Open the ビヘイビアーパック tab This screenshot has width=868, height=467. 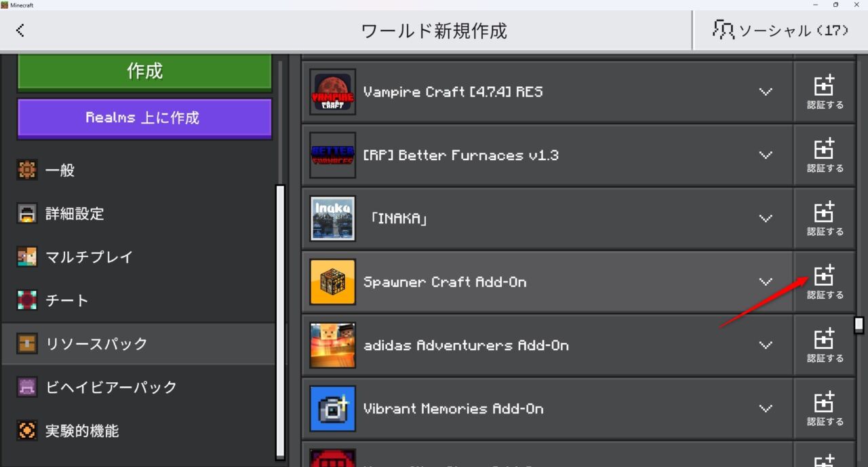tap(138, 388)
